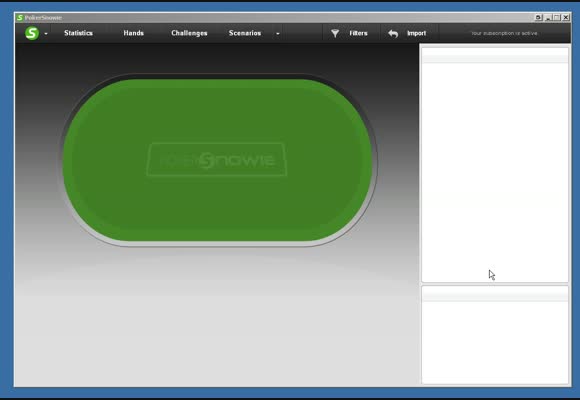Expand the dropdown arrow after Scenarios
Viewport: 580px width, 400px height.
tap(278, 34)
